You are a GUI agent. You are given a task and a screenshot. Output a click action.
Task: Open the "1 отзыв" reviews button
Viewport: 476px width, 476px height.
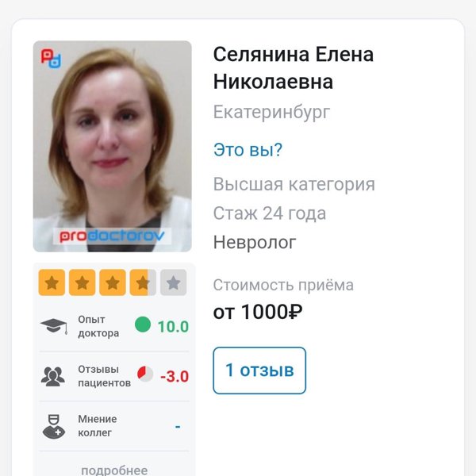[259, 370]
